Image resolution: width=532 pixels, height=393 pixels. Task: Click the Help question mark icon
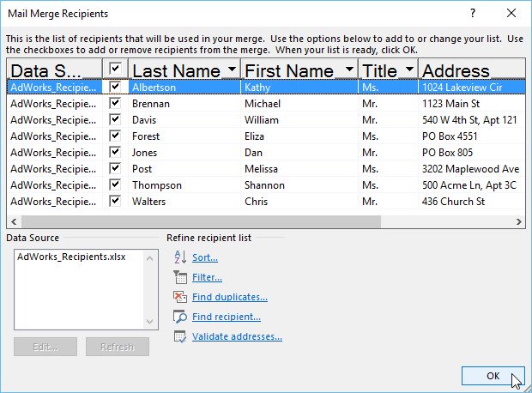[x=472, y=15]
